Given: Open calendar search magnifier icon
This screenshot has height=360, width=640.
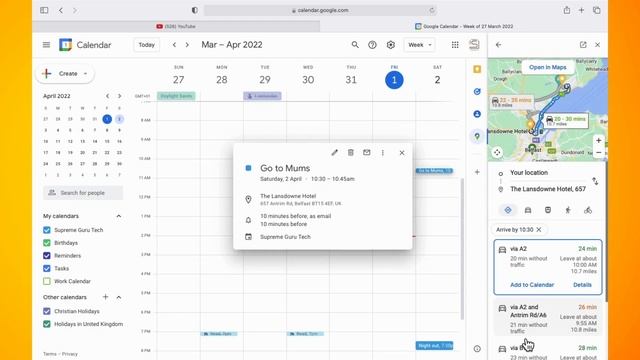Looking at the screenshot, I should [x=355, y=45].
